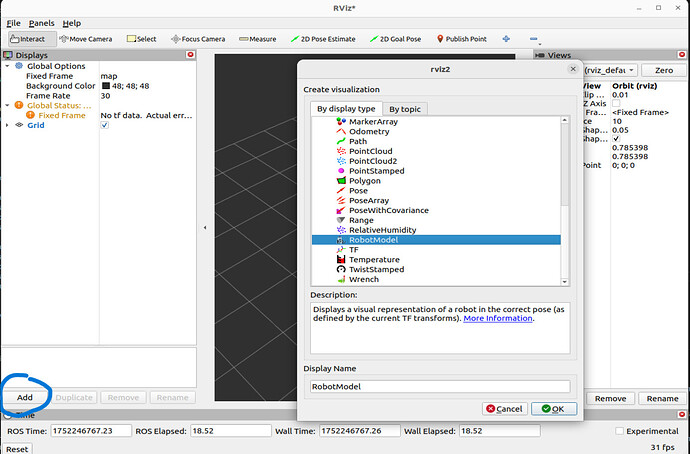Viewport: 690px width, 454px height.
Task: Open the More Information link
Action: [498, 318]
